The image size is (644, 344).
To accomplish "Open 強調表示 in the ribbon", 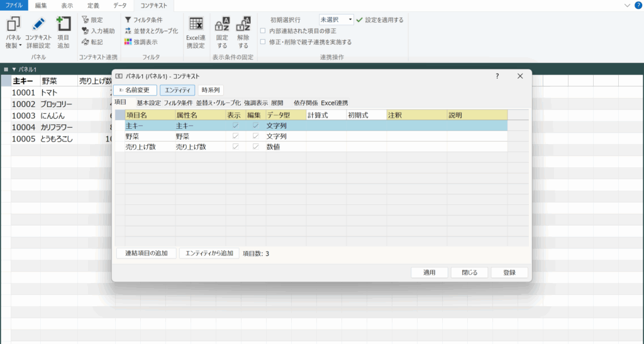I will point(141,42).
